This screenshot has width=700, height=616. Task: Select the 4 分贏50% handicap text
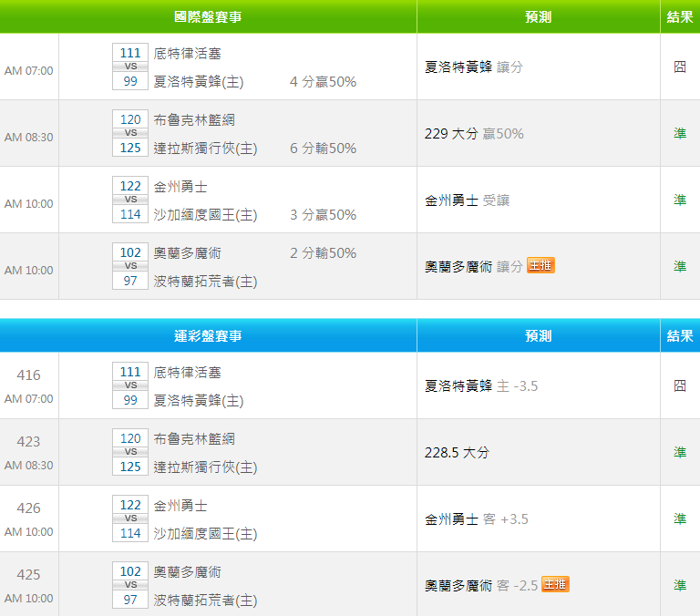coord(323,82)
